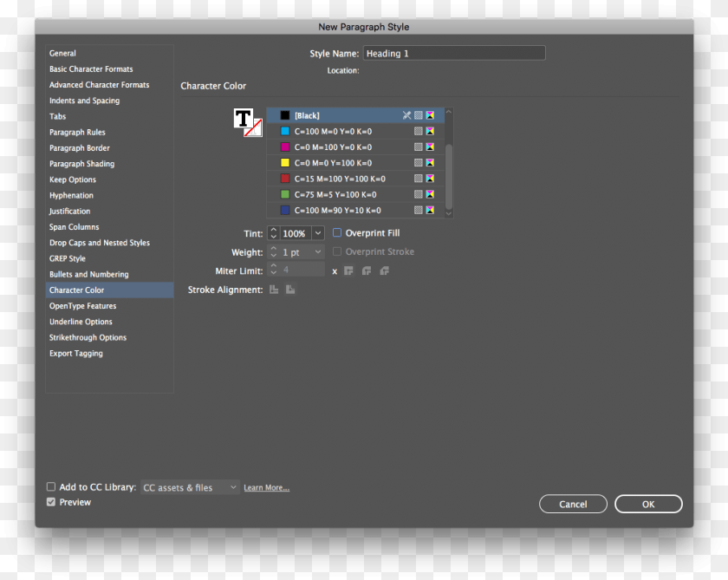Click the process color icon on [Black] row
Viewport: 728px width, 580px height.
tap(419, 115)
